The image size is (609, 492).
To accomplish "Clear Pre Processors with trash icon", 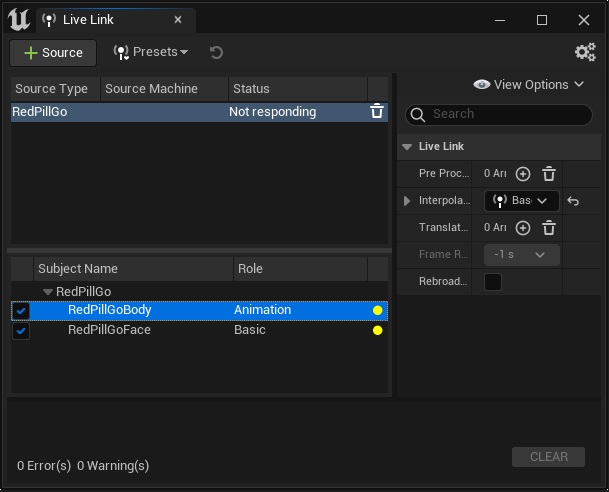I will coord(548,174).
